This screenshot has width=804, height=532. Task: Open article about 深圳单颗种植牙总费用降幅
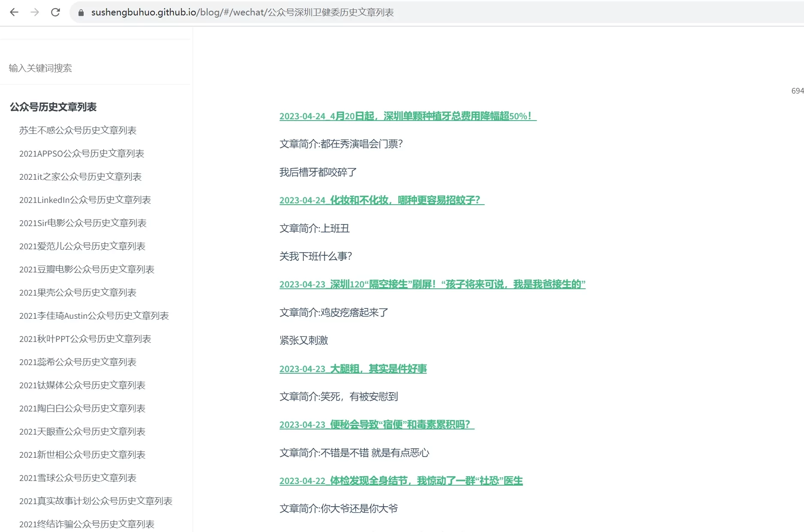(x=408, y=116)
